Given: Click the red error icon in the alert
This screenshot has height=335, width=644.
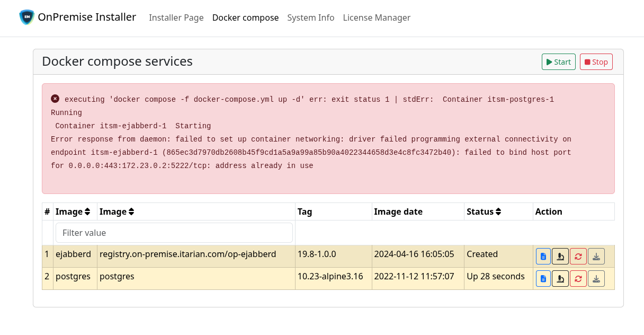Looking at the screenshot, I should [55, 99].
